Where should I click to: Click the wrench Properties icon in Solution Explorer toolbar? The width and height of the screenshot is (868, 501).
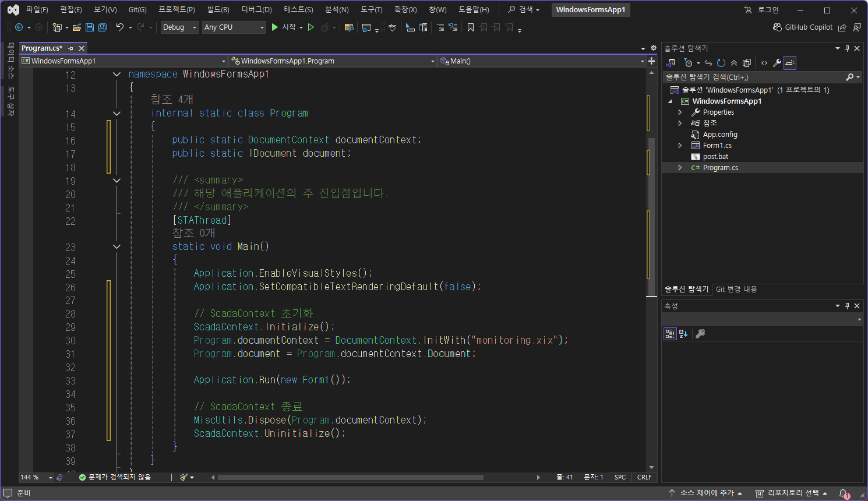(x=777, y=63)
